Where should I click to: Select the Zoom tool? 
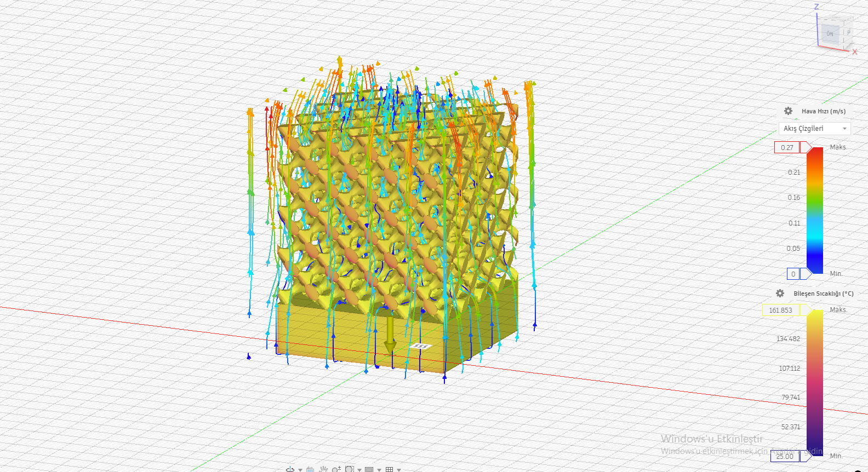(336, 469)
